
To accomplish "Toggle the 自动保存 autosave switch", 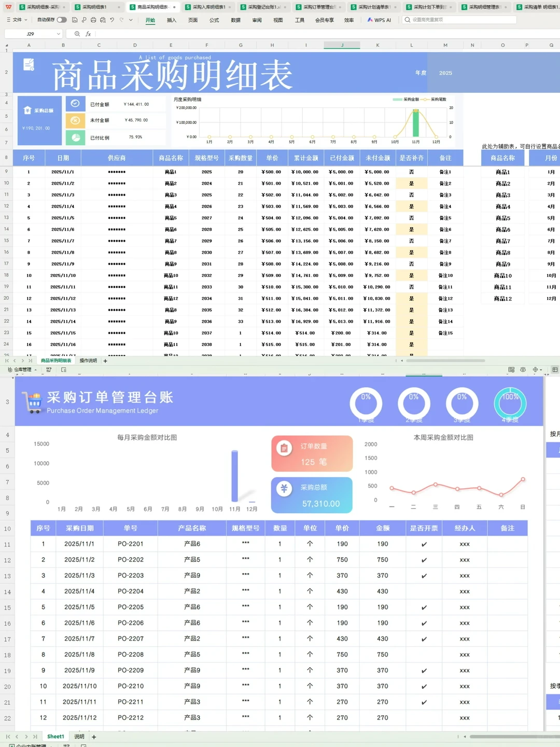I will tap(61, 20).
